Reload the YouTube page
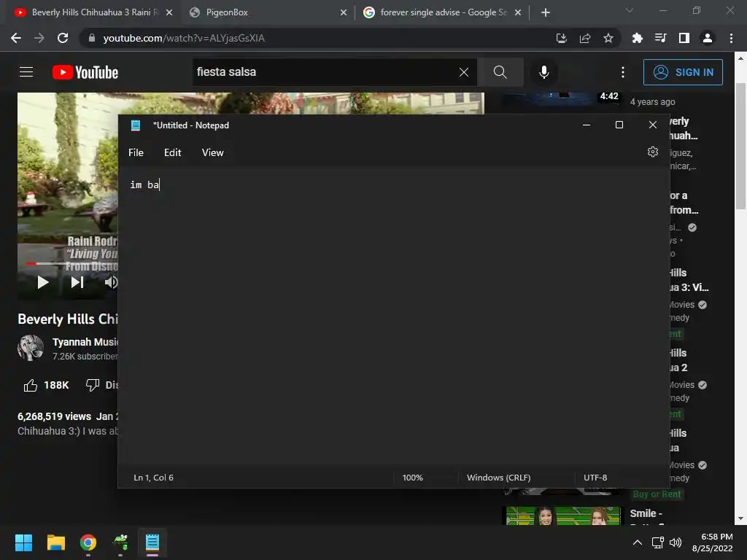Image resolution: width=747 pixels, height=560 pixels. 63,38
